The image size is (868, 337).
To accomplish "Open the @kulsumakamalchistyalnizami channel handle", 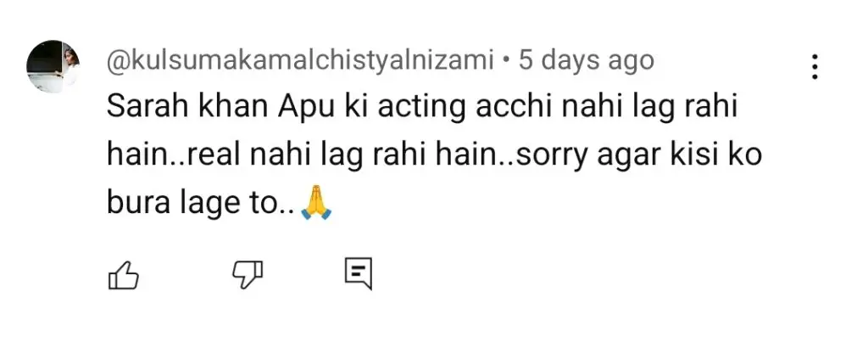I will click(x=301, y=61).
